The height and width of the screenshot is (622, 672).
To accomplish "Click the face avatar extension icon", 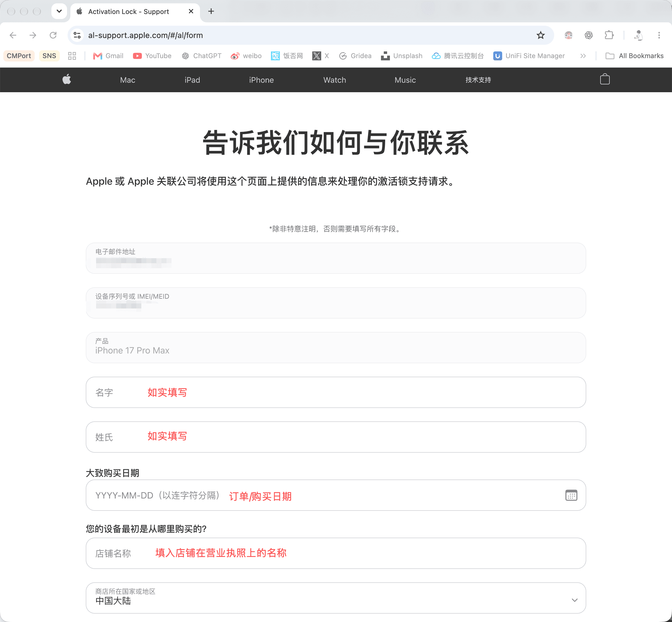I will click(568, 35).
